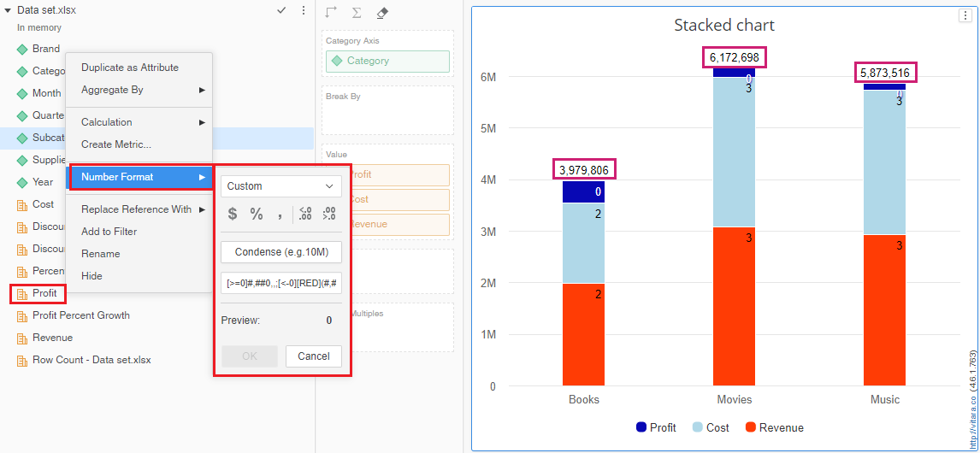
Task: Click the swap axes icon
Action: pos(332,13)
